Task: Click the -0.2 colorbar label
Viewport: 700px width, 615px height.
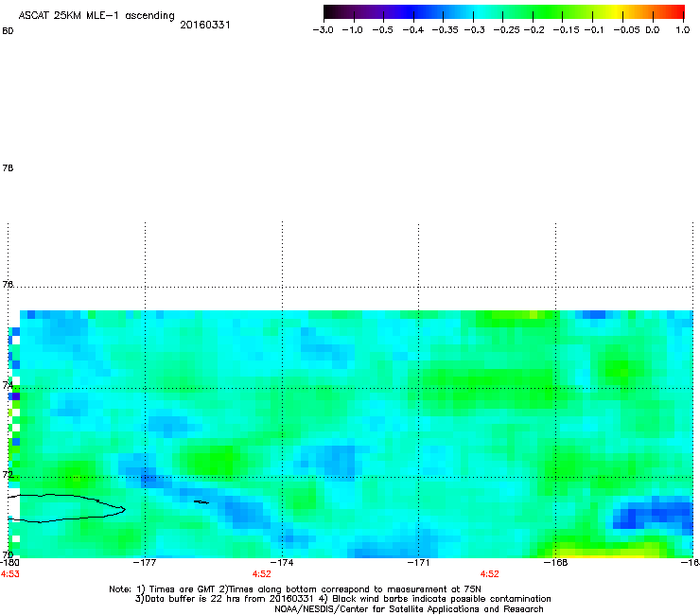Action: [x=534, y=30]
